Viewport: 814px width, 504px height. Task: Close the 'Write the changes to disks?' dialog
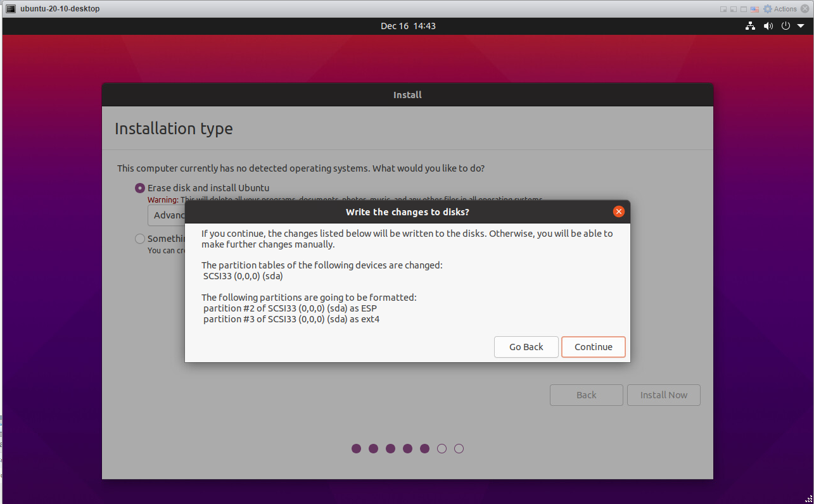tap(619, 212)
